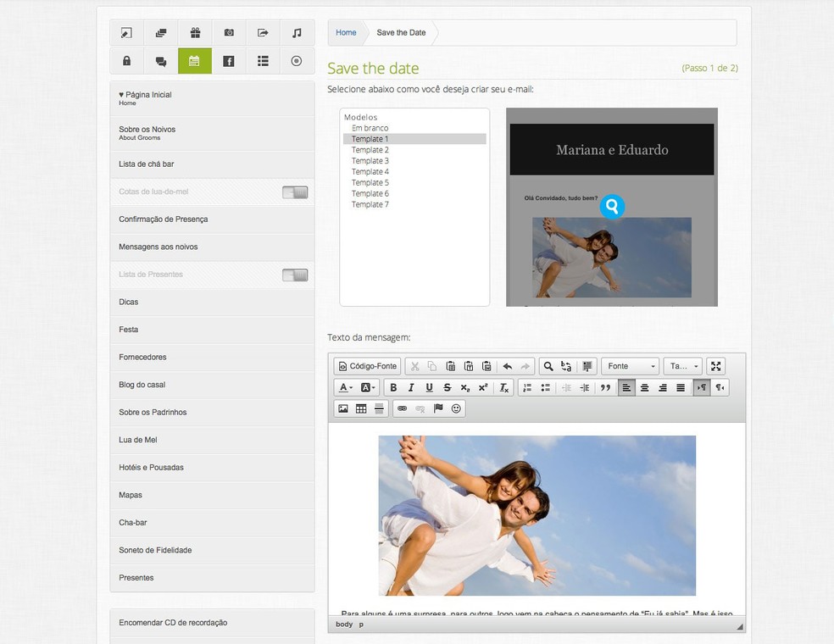Click the gift icon in top panel

[x=195, y=33]
